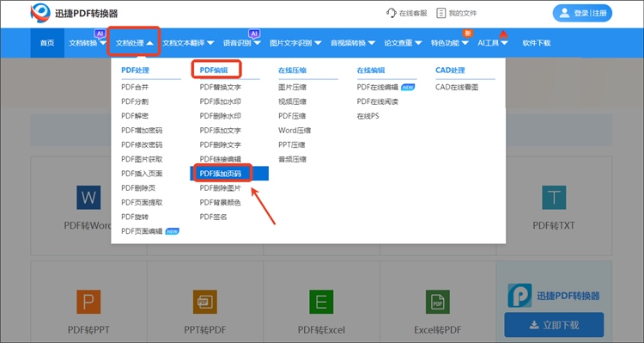This screenshot has width=644, height=343.
Task: Open 图片压缩 link
Action: (x=292, y=87)
